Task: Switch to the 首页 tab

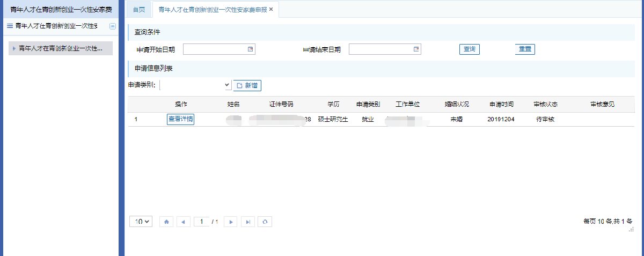Action: click(139, 10)
